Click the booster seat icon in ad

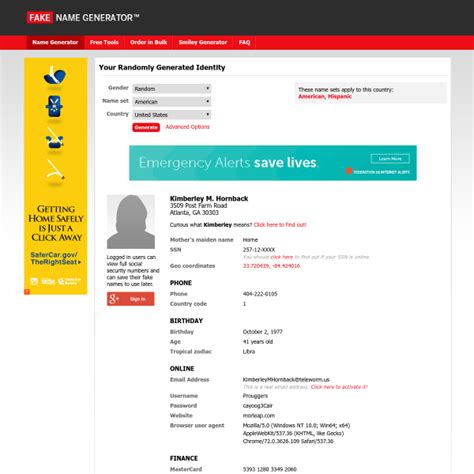coord(55,139)
